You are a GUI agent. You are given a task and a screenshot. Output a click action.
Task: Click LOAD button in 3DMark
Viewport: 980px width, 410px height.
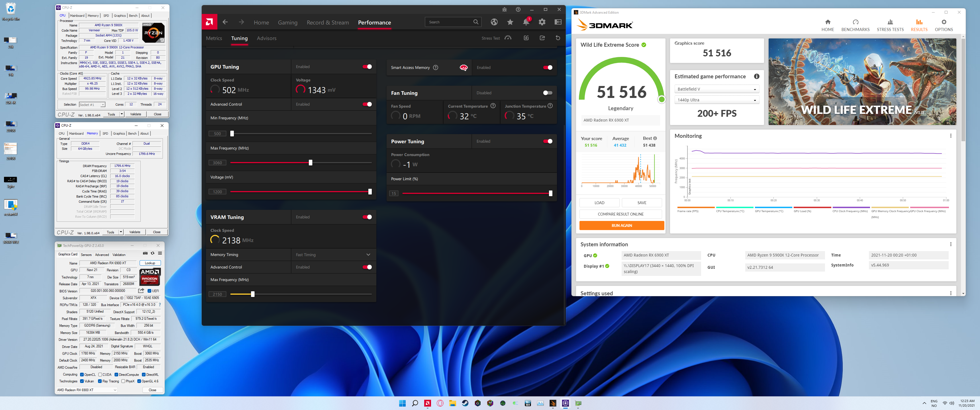[x=599, y=203]
